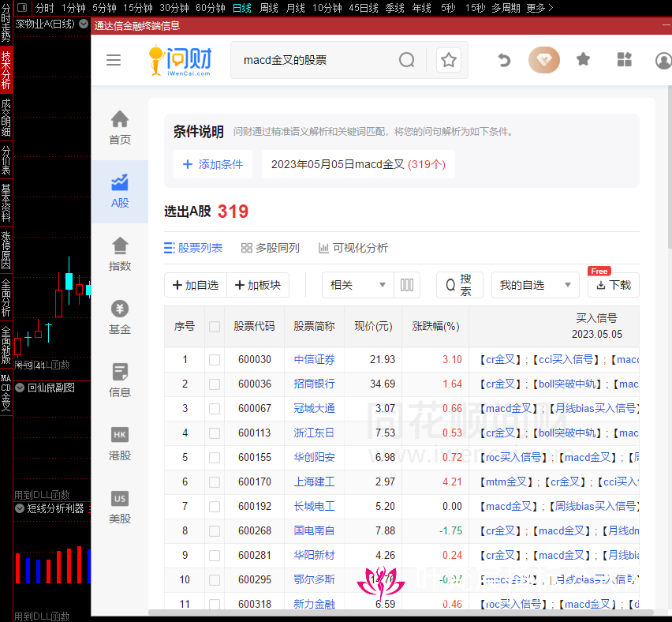Click the panel toggle icon top-left of chart
Viewport: 672px width, 622px height.
[22, 7]
